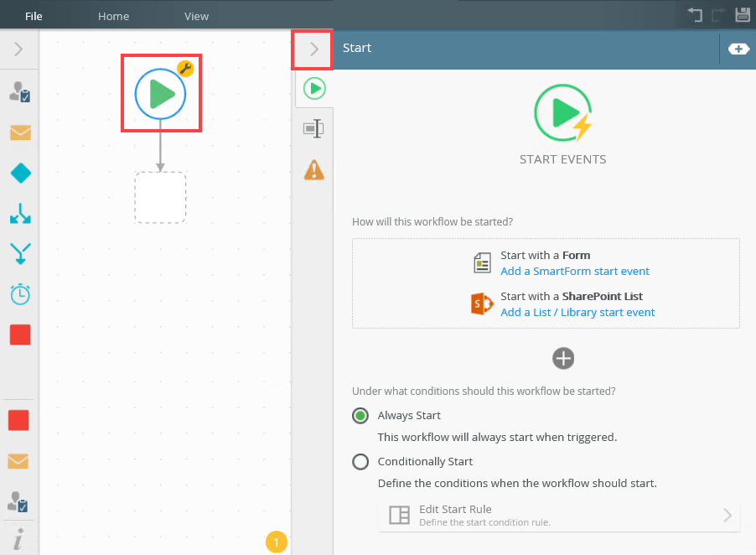The image size is (756, 555).
Task: Click Add a SmartForm start event
Action: [x=575, y=272]
